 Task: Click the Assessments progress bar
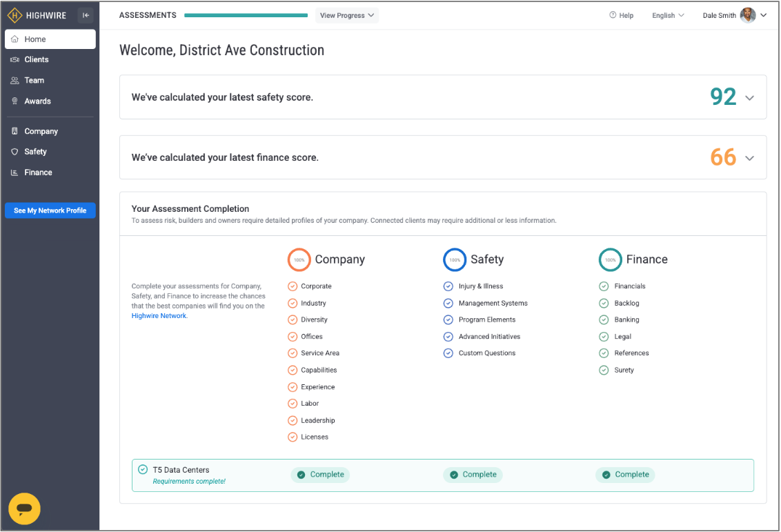tap(246, 15)
